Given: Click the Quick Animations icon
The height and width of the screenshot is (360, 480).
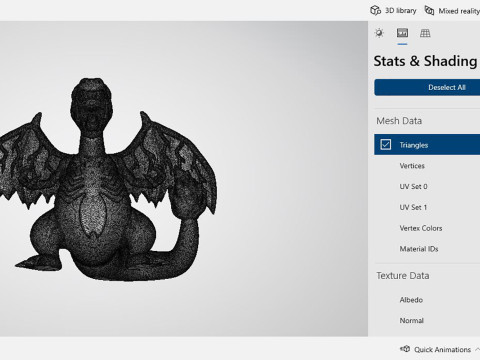Looking at the screenshot, I should [405, 349].
